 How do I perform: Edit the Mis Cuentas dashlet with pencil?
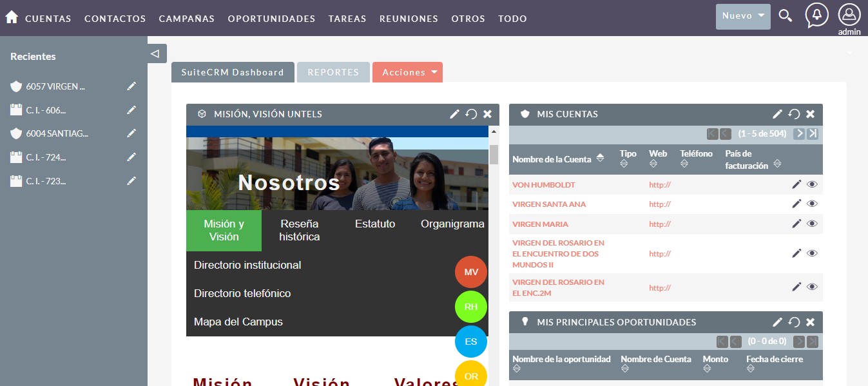778,114
